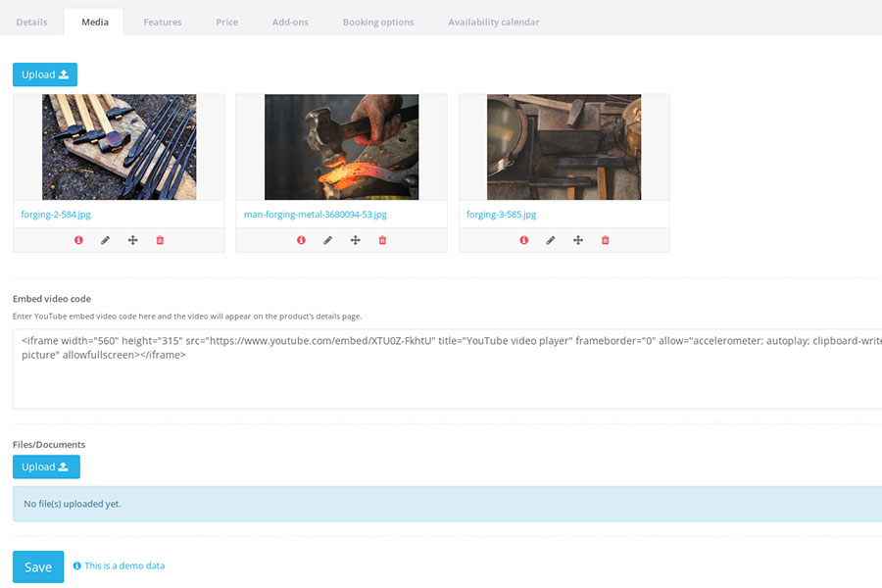Click info icon beside demo data notice

tap(77, 565)
